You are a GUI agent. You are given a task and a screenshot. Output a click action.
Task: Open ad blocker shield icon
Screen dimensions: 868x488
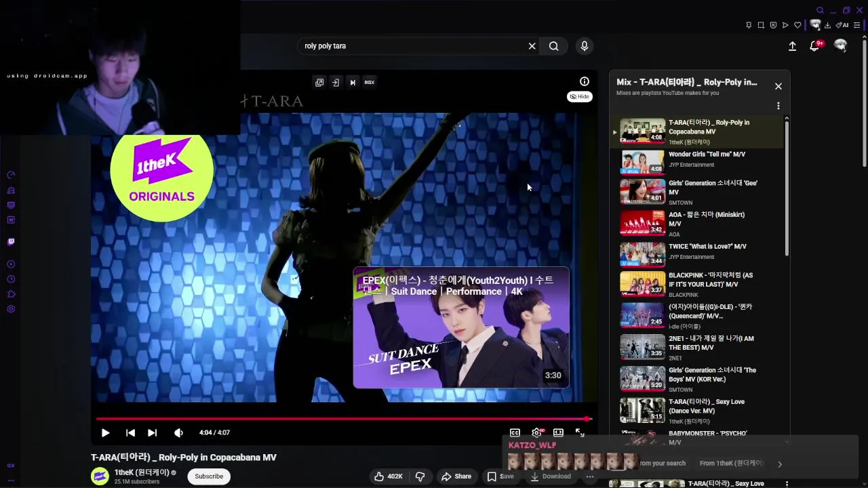[x=773, y=25]
